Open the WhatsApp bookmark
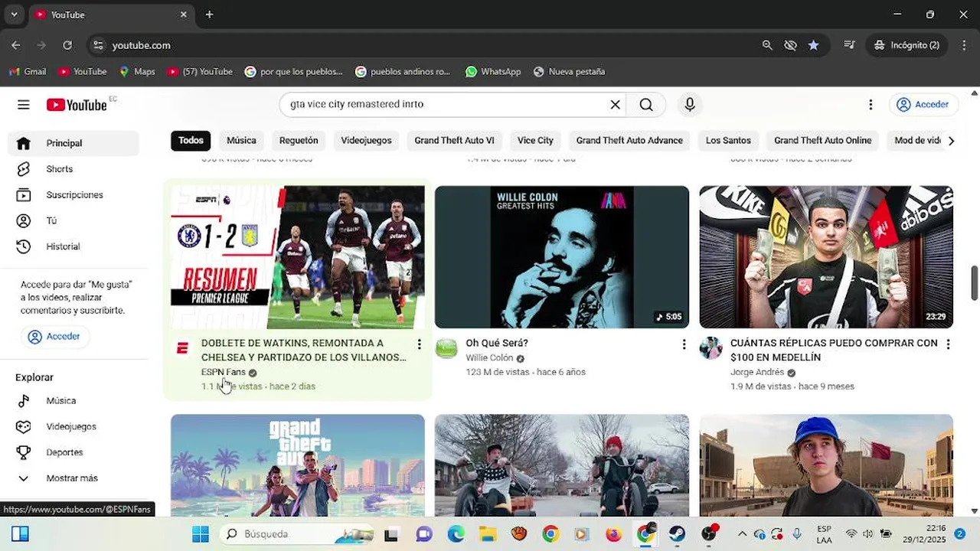 (493, 72)
